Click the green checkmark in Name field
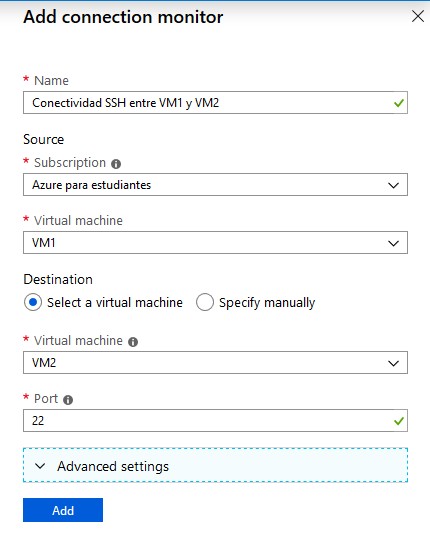Viewport: 430px width, 557px height. [399, 103]
